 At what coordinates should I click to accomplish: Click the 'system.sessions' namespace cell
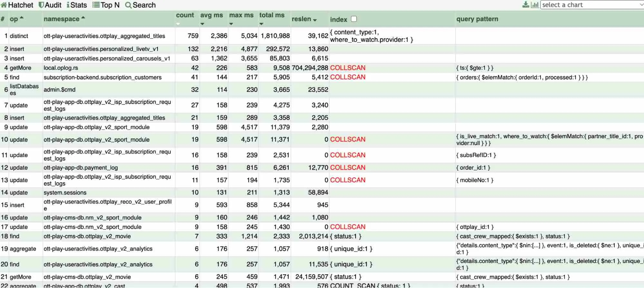point(65,192)
